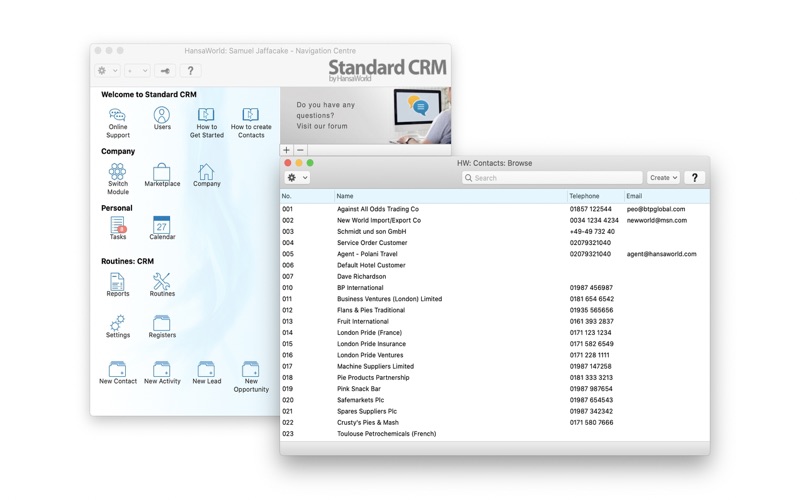Screen dimensions: 800x500
Task: Click telephone 0171 580 7666
Action: pos(591,422)
